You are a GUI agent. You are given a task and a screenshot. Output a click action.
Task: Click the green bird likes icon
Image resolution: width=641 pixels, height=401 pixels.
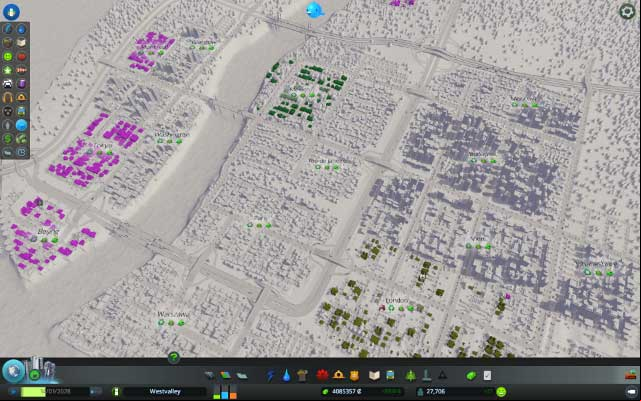(35, 374)
